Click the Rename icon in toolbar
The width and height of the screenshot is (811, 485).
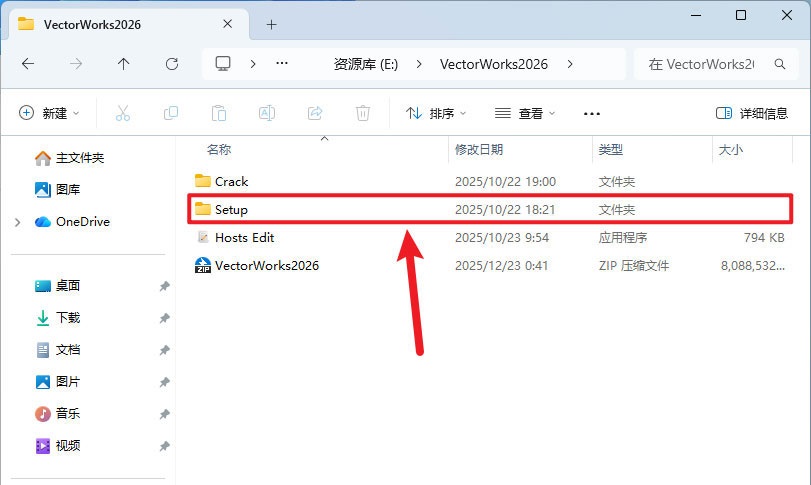[267, 113]
